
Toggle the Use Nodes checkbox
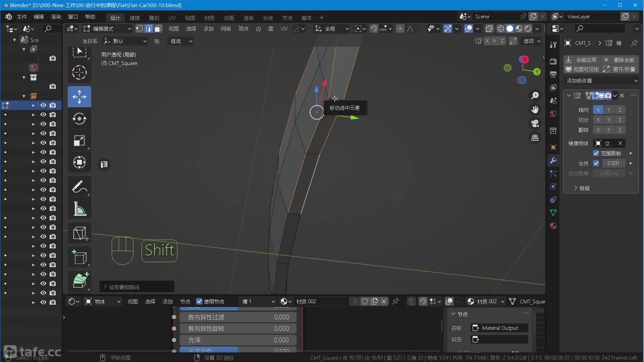click(x=199, y=302)
